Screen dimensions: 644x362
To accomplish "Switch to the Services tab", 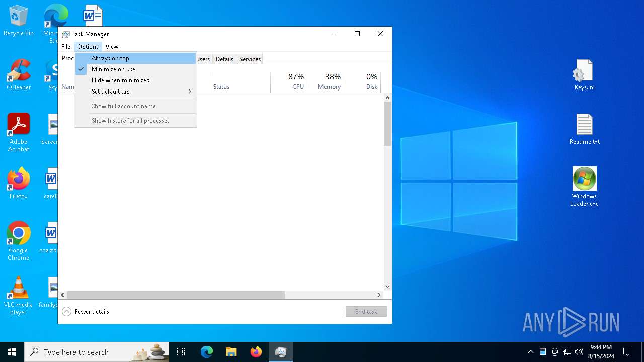I will click(250, 59).
